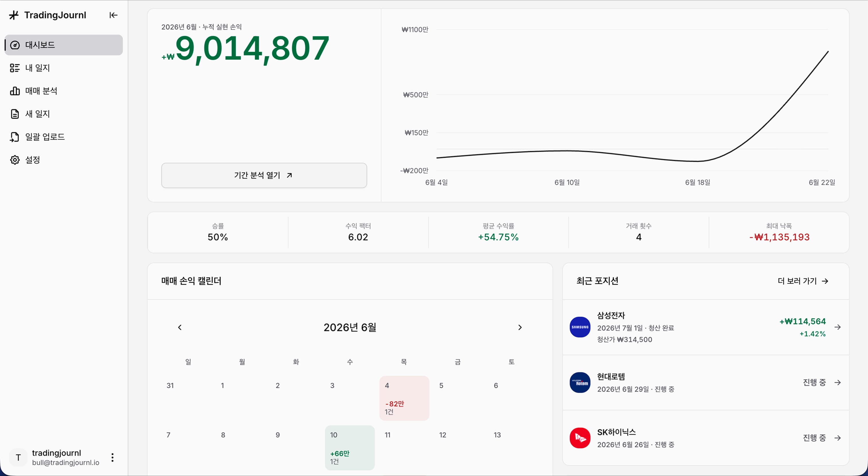Click the 2026년 6월 calendar title
Screen dimensions: 868x476
[350, 327]
